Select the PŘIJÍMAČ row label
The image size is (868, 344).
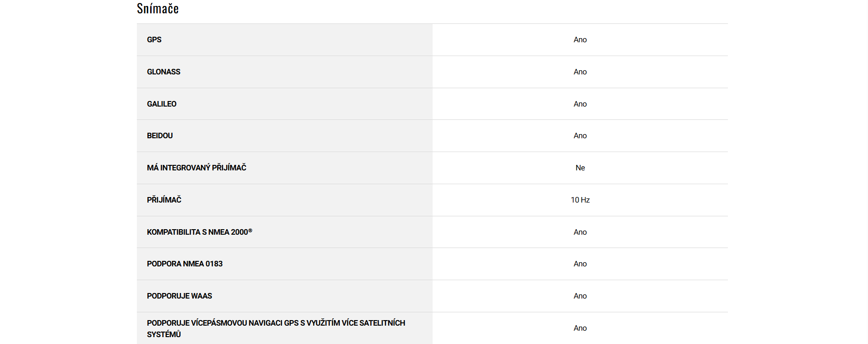pos(164,200)
